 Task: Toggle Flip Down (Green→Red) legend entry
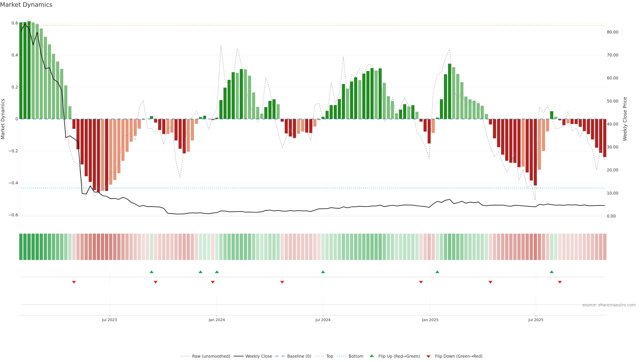point(459,356)
